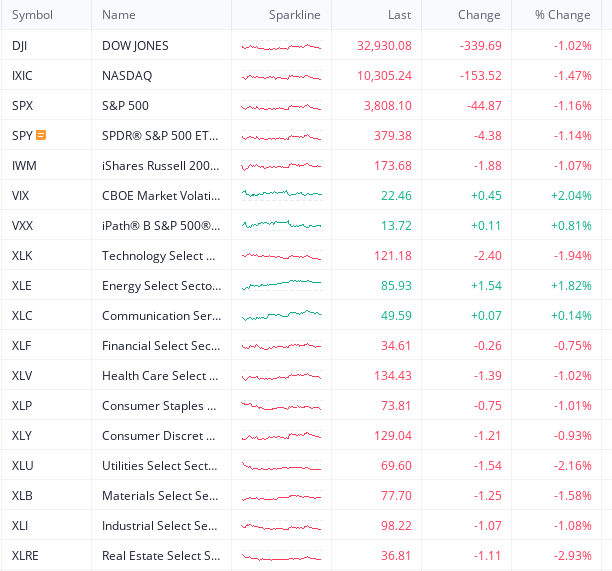The image size is (612, 571).
Task: Click last price 3,808.10
Action: coord(388,105)
